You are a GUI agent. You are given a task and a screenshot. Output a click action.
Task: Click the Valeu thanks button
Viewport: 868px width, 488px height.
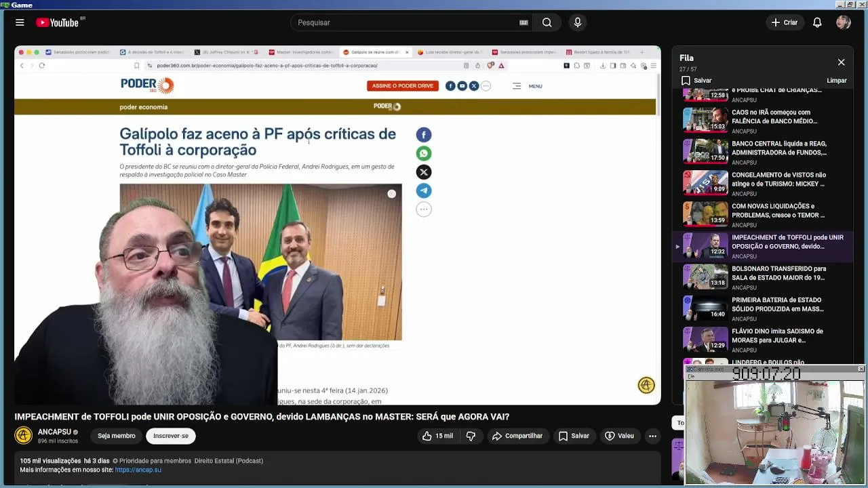(619, 436)
